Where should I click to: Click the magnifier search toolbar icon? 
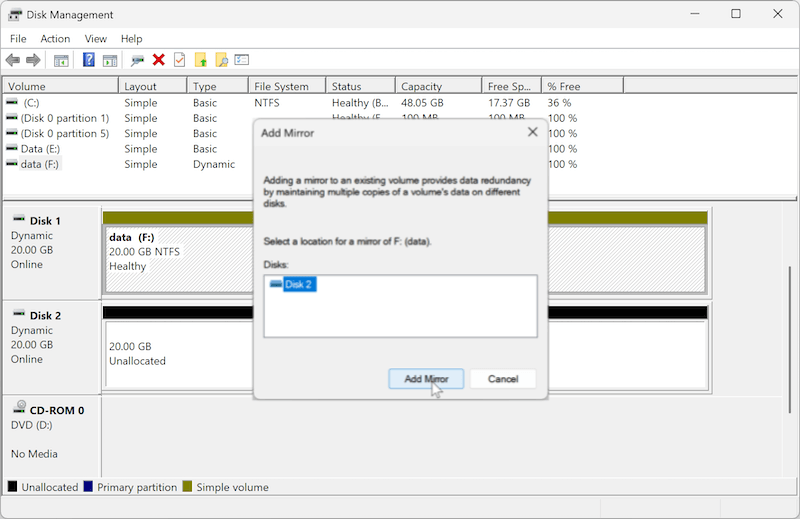[221, 60]
